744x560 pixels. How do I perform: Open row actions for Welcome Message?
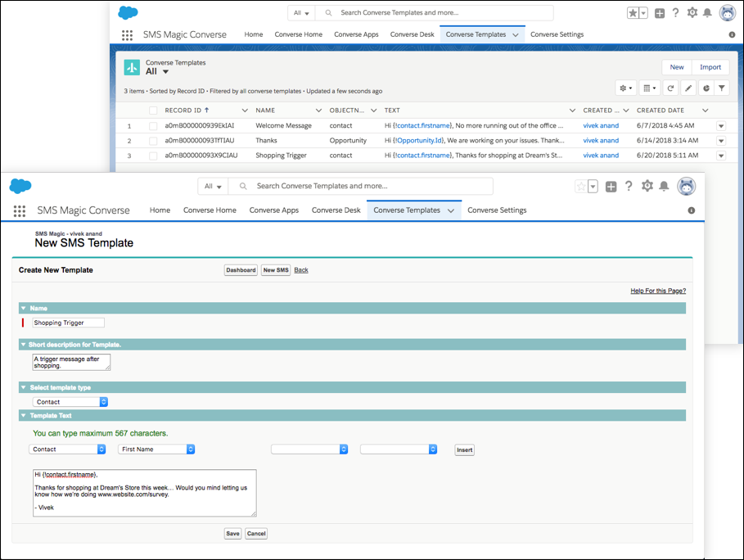(x=721, y=126)
